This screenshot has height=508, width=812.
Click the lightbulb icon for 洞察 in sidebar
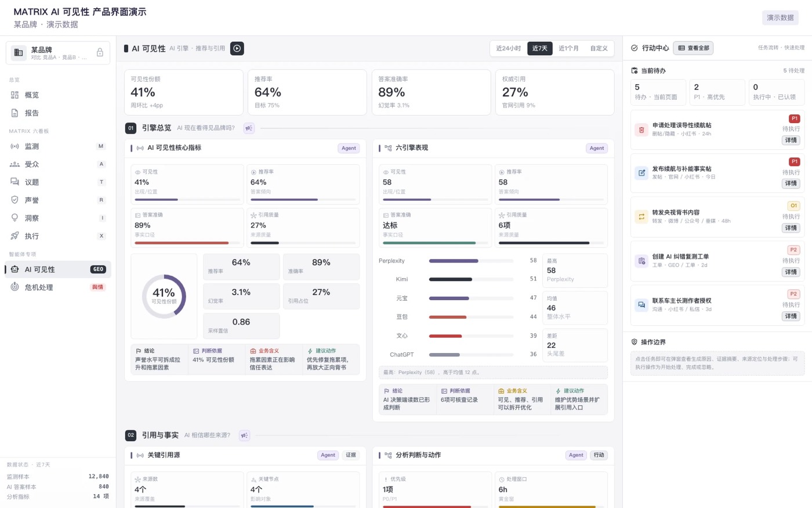pyautogui.click(x=15, y=218)
